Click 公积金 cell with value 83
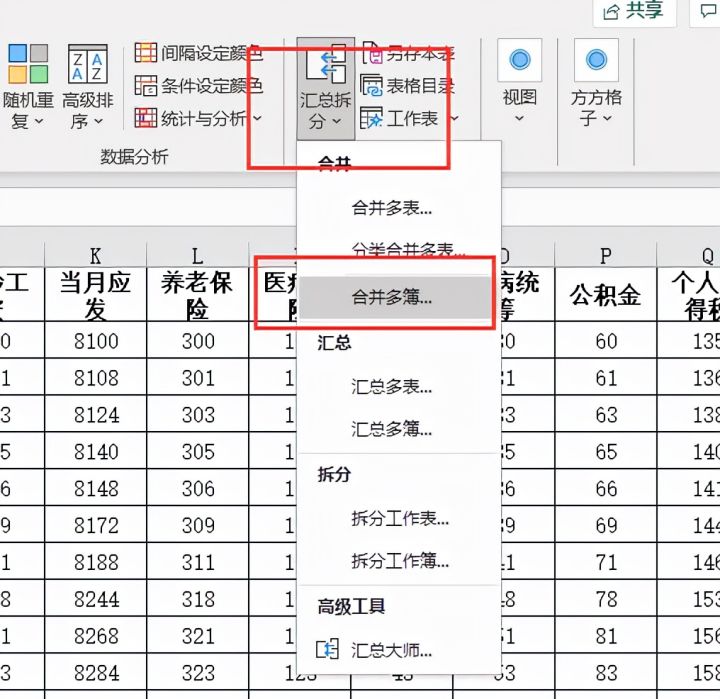 [606, 672]
